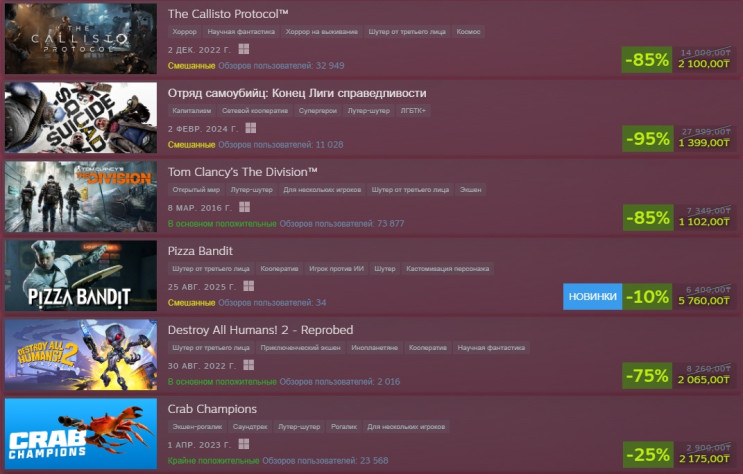The image size is (743, 474).
Task: Open Tom Clancy's The Division™ title link
Action: [x=243, y=172]
